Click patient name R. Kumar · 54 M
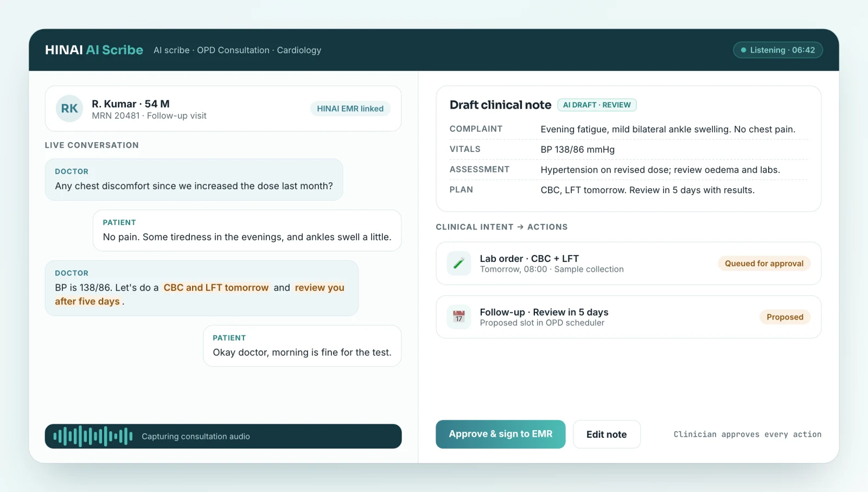This screenshot has height=492, width=868. tap(131, 104)
